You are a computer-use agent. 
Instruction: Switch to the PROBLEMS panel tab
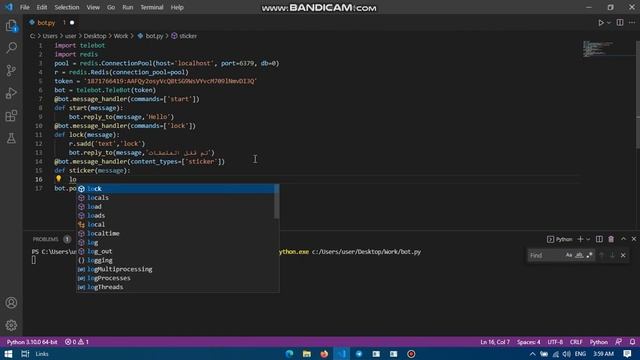[x=46, y=239]
